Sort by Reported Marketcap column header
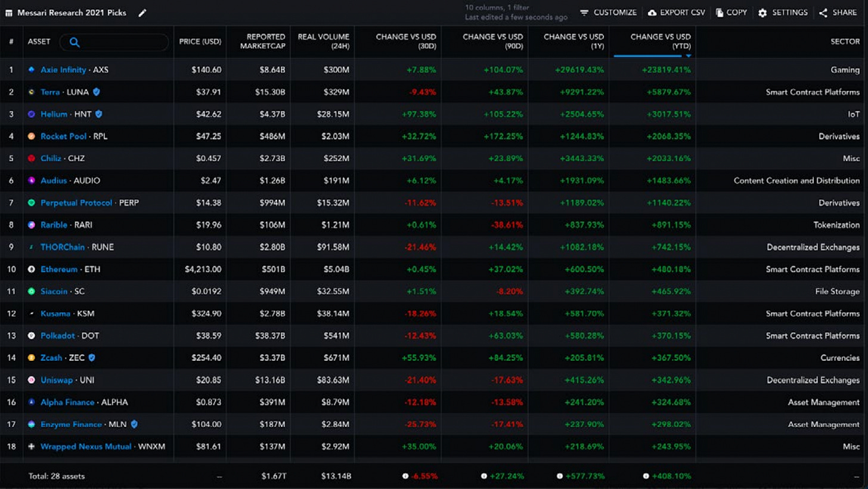 point(263,42)
